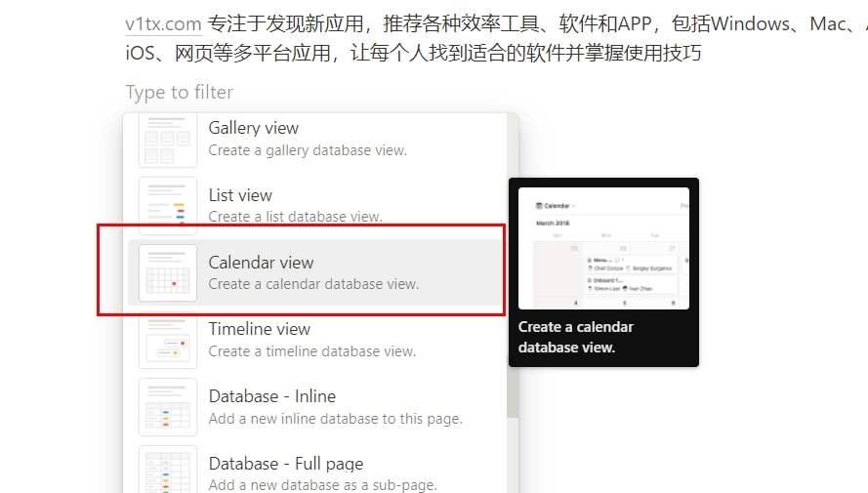868x493 pixels.
Task: Click the Add a new inline database description
Action: [x=335, y=419]
